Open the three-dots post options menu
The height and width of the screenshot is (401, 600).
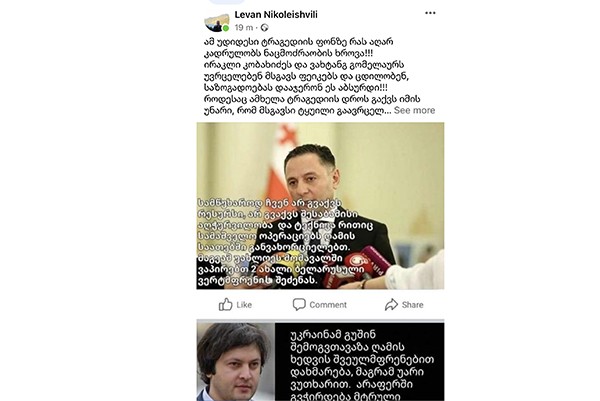click(430, 13)
